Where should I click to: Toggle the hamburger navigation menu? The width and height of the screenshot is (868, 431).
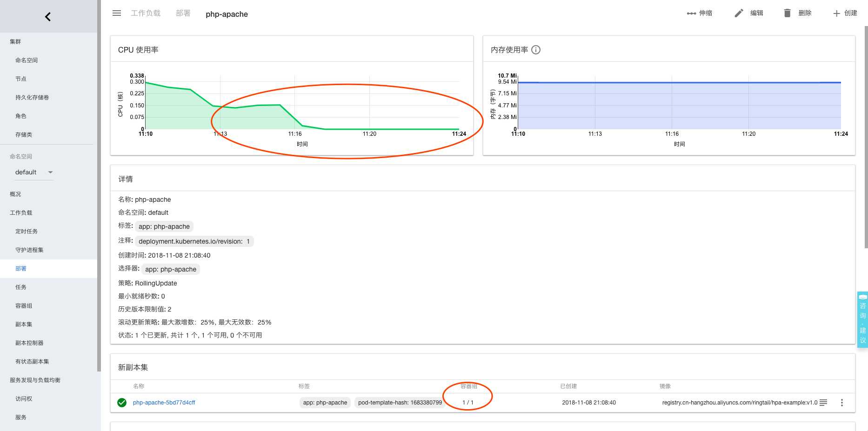coord(117,13)
